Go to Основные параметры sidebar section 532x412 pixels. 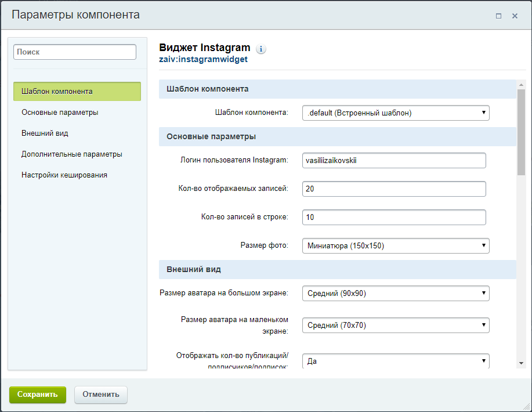(x=60, y=113)
